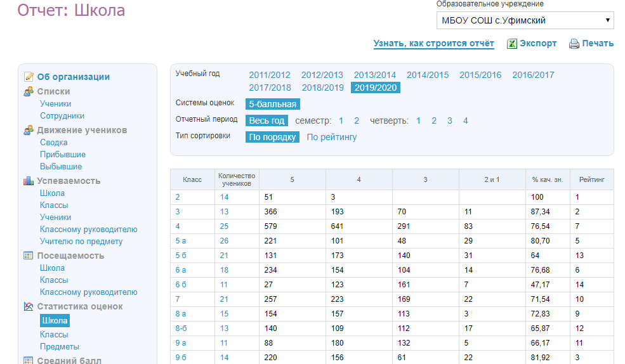Click student count 25 for class 4

pos(224,226)
